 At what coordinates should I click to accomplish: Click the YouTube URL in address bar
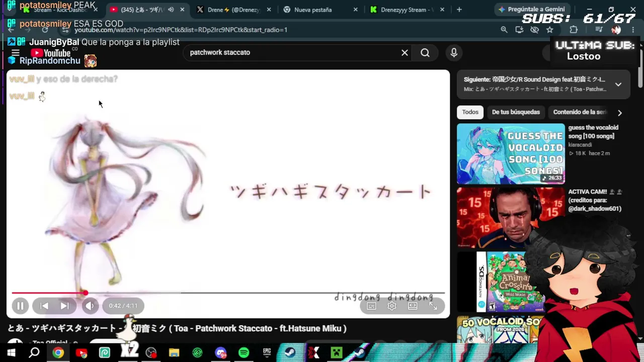pos(181,30)
